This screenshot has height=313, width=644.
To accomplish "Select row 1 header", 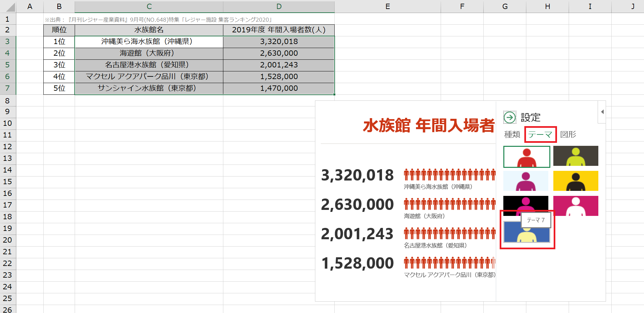I will pos(8,19).
